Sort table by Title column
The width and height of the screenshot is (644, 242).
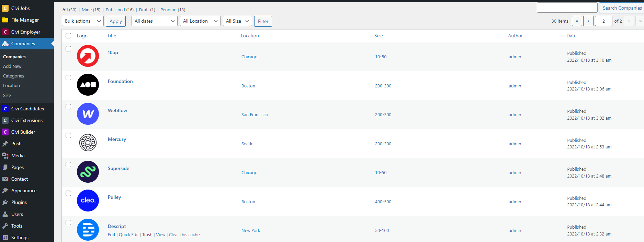112,36
